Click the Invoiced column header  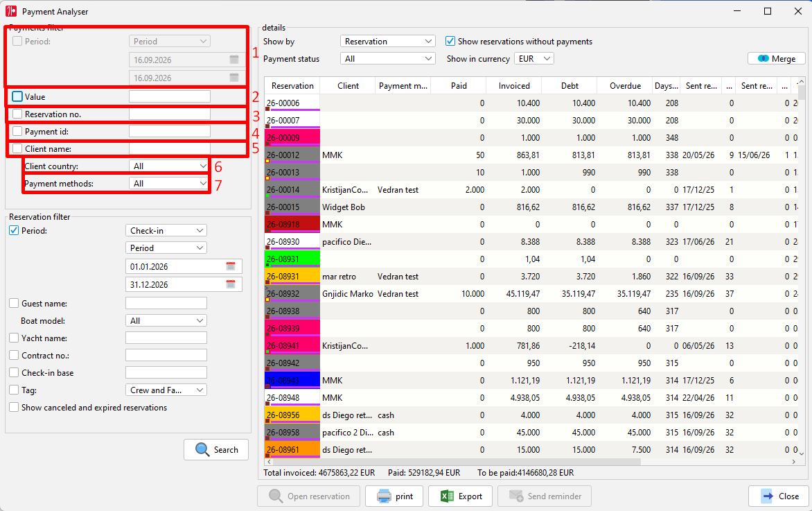514,85
